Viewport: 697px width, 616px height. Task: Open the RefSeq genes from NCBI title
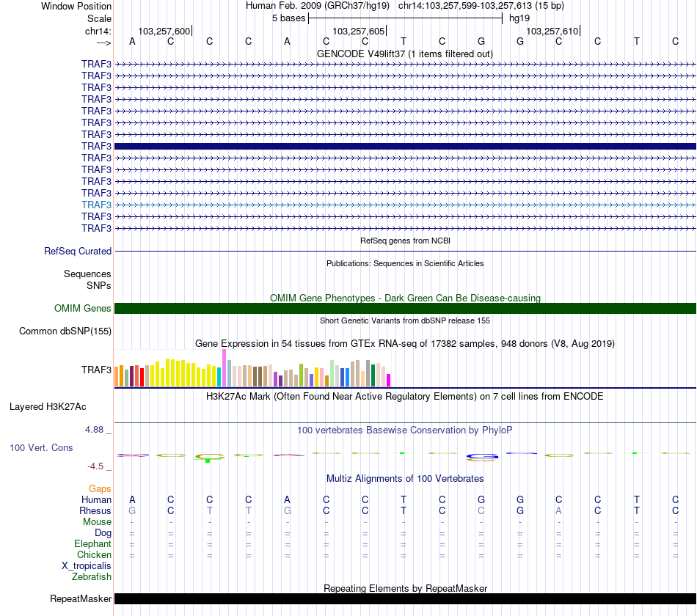pyautogui.click(x=405, y=241)
